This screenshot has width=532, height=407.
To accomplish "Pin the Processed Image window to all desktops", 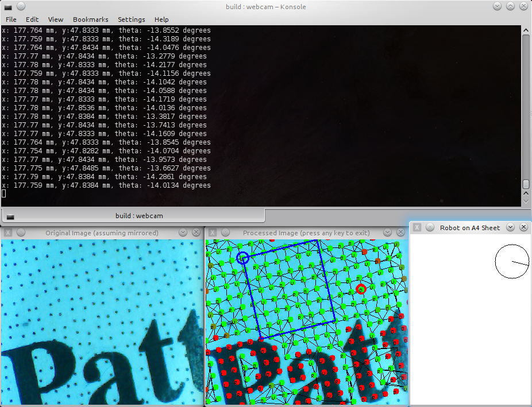I will (x=225, y=232).
